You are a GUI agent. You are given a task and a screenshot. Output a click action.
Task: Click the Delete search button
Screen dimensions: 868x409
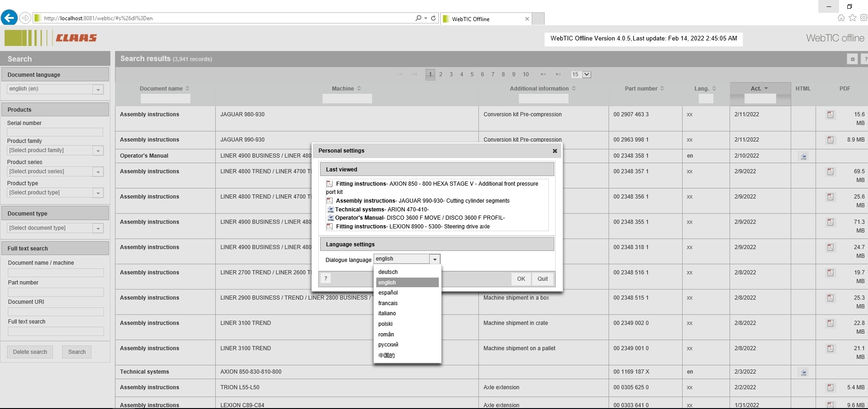tap(30, 352)
